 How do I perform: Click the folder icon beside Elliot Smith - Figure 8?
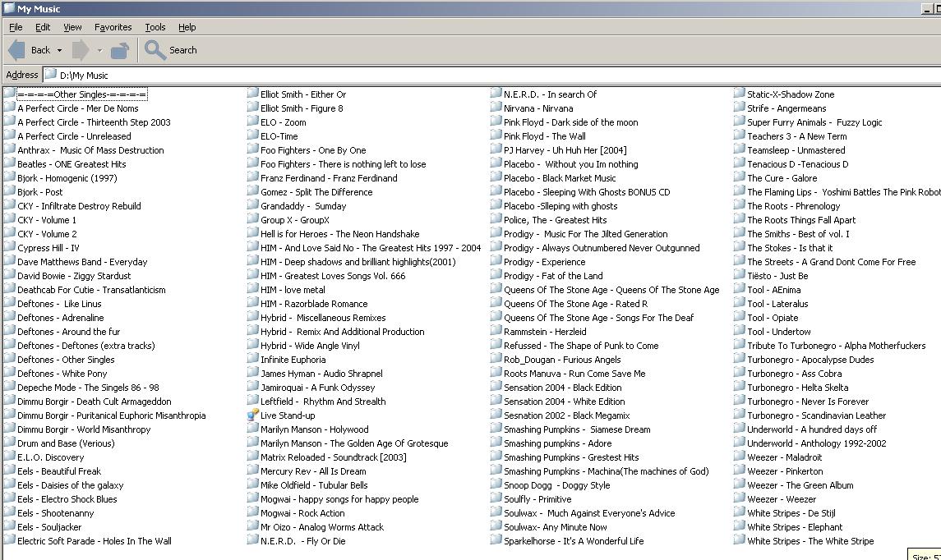(x=252, y=108)
